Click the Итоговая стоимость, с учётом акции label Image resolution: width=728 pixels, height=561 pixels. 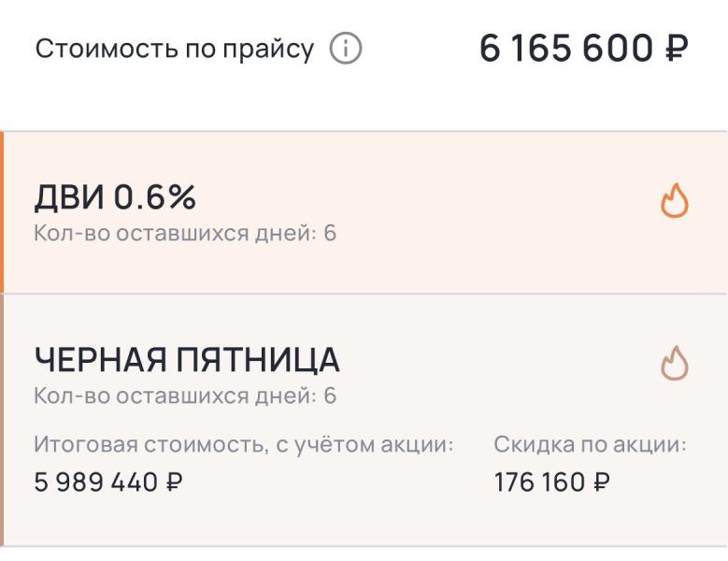coord(244,445)
